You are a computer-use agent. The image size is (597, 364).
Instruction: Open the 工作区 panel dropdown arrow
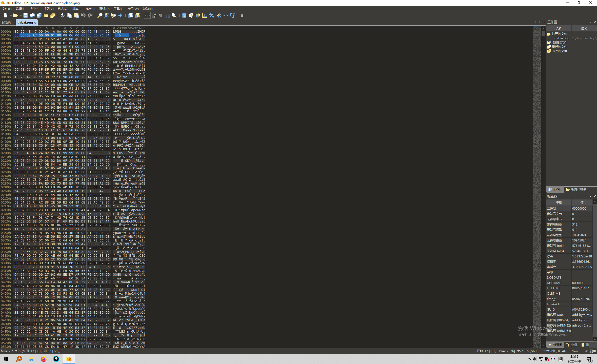tap(590, 22)
